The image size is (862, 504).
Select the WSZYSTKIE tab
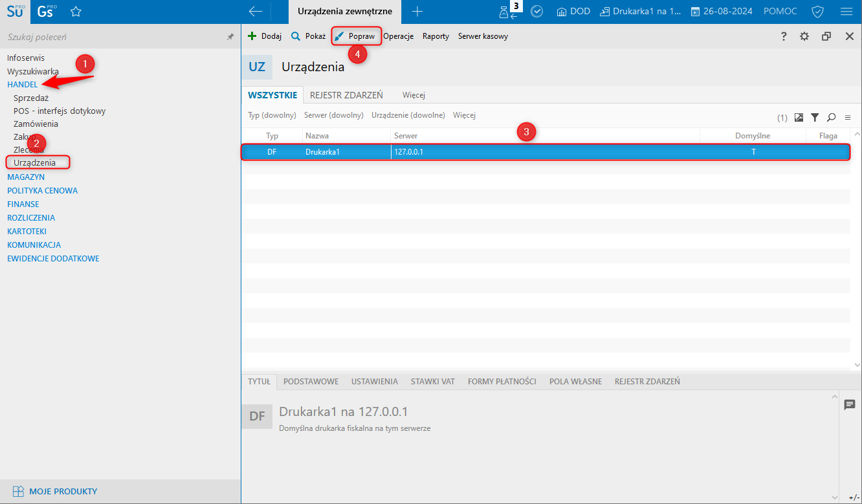click(x=272, y=95)
